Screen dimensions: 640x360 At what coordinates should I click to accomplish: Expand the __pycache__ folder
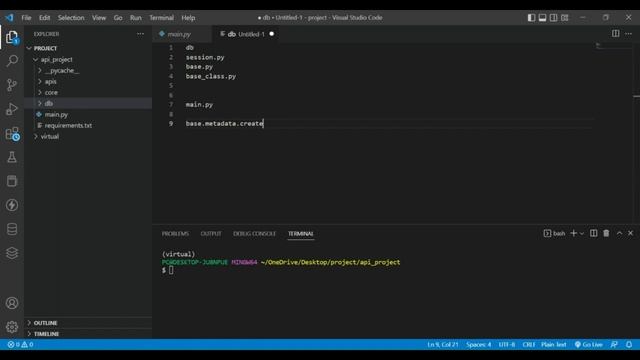(40, 71)
